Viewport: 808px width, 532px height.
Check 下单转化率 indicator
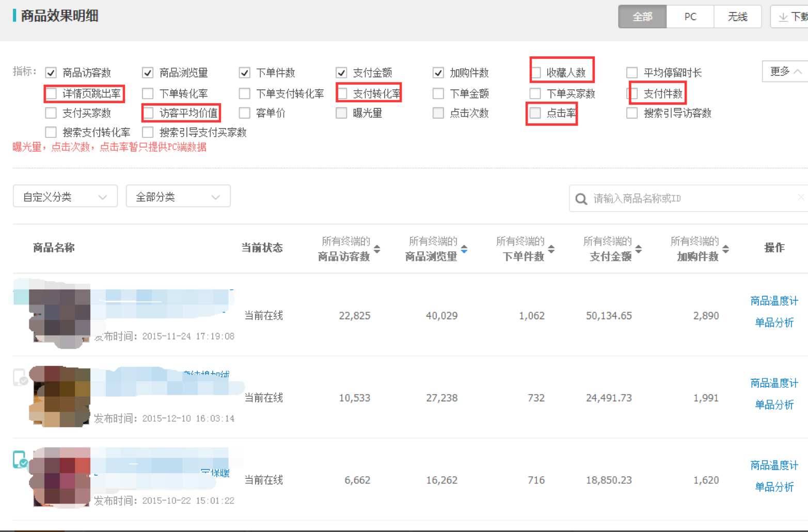click(x=148, y=93)
